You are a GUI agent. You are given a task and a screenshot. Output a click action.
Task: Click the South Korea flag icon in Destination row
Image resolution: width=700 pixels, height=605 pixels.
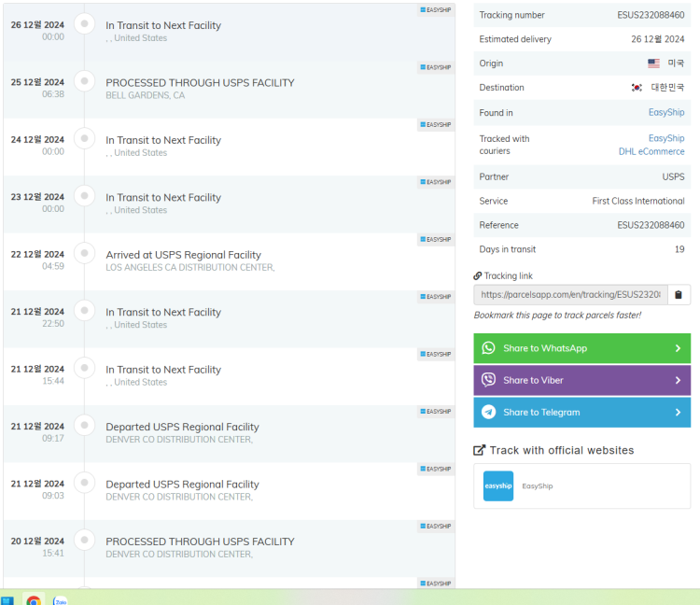[637, 88]
